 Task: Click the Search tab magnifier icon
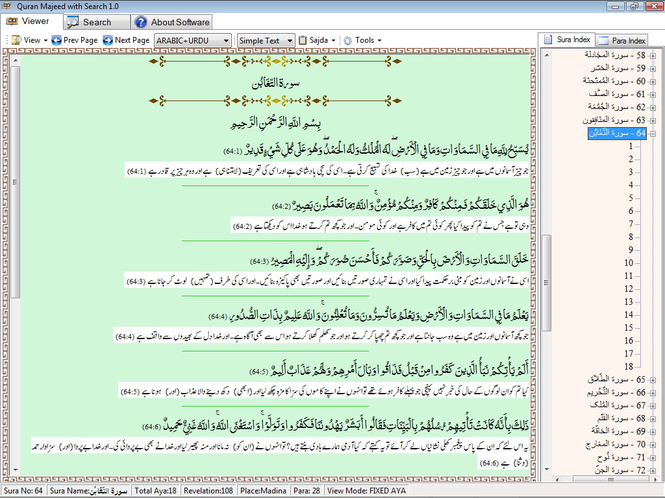pyautogui.click(x=73, y=22)
